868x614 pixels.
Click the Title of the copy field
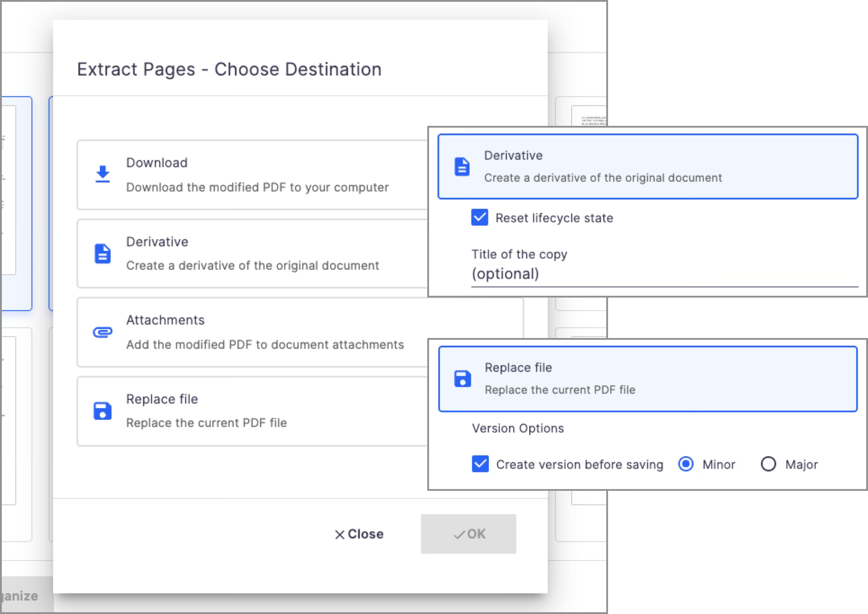pyautogui.click(x=664, y=274)
